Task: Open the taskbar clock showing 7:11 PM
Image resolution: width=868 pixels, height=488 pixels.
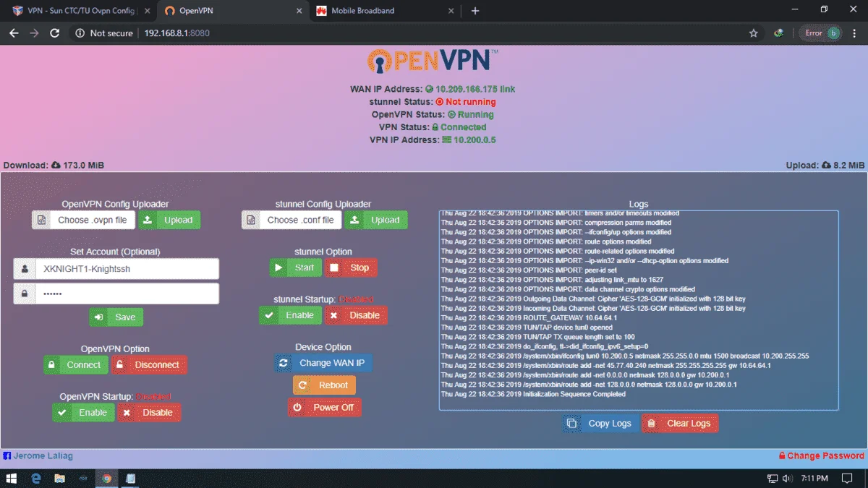Action: tap(814, 479)
